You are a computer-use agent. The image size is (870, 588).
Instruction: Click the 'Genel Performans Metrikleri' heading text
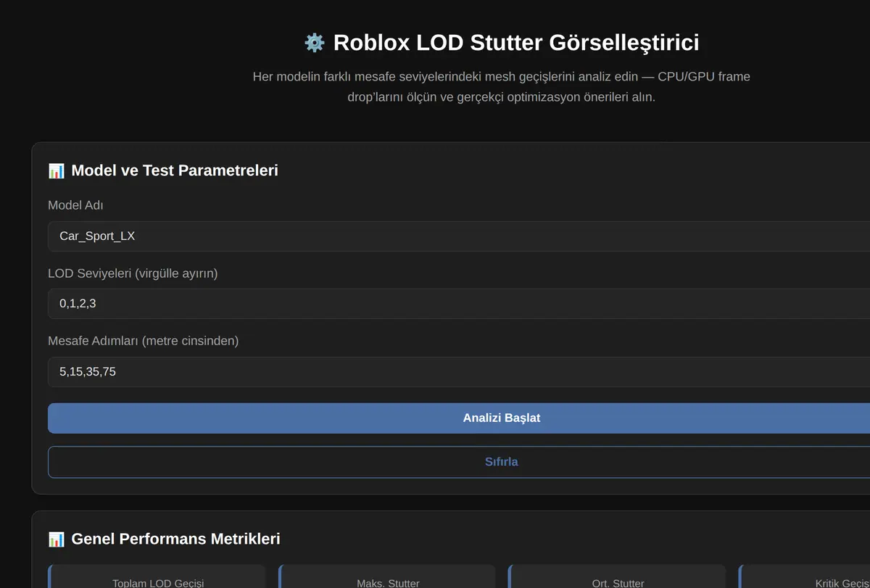pyautogui.click(x=175, y=539)
